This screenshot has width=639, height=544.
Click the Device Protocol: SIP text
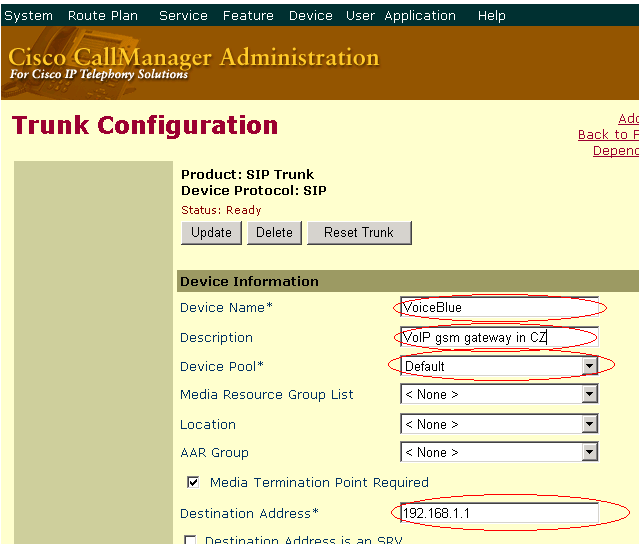253,190
